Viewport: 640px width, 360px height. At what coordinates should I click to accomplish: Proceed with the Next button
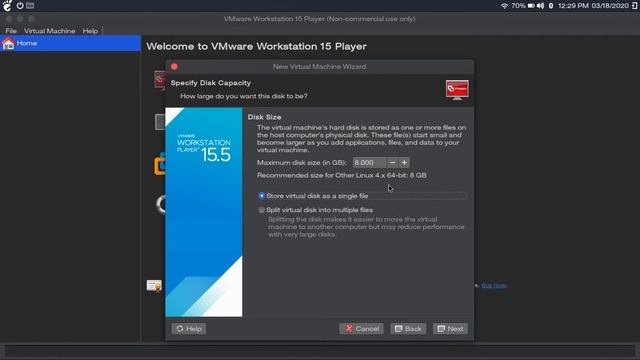click(x=450, y=329)
